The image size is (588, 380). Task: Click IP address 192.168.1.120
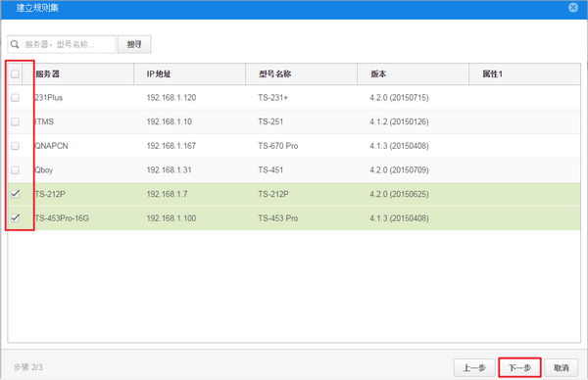pyautogui.click(x=171, y=97)
